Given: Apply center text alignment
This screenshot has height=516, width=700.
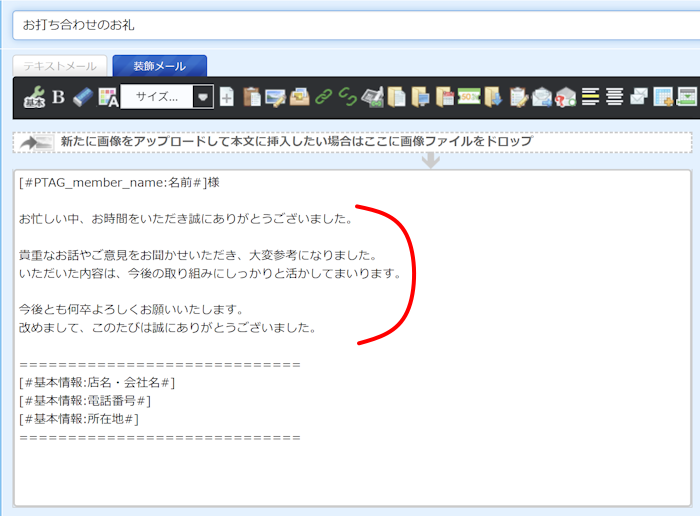Looking at the screenshot, I should point(615,97).
